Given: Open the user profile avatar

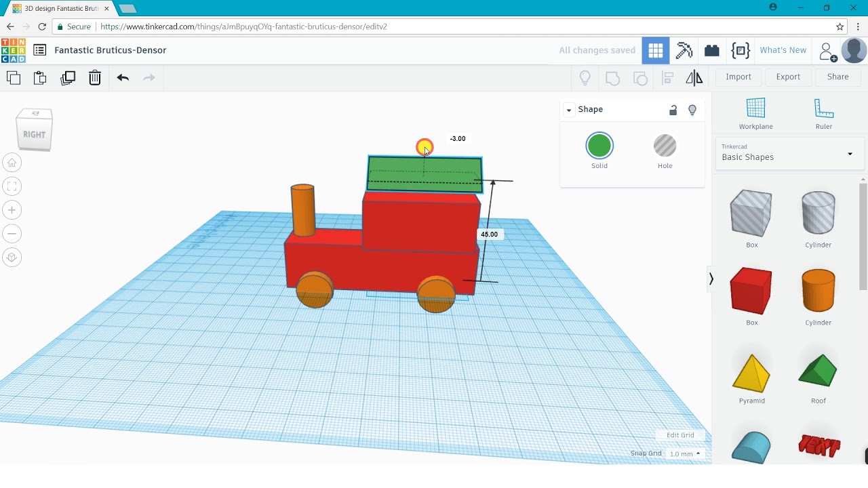Looking at the screenshot, I should pyautogui.click(x=854, y=50).
